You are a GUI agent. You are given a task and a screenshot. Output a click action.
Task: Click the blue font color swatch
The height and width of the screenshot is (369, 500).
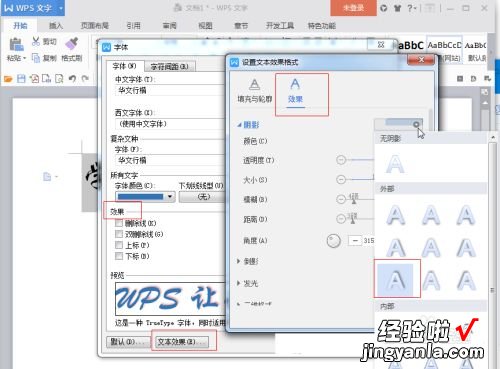tap(140, 197)
